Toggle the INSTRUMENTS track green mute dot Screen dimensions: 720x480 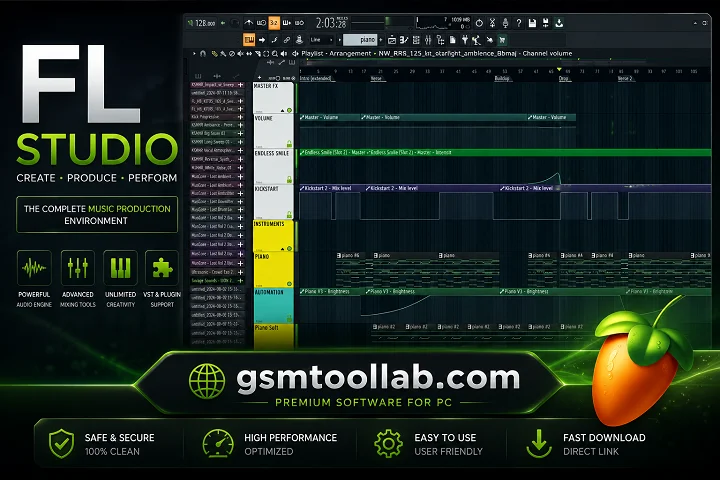tap(289, 248)
